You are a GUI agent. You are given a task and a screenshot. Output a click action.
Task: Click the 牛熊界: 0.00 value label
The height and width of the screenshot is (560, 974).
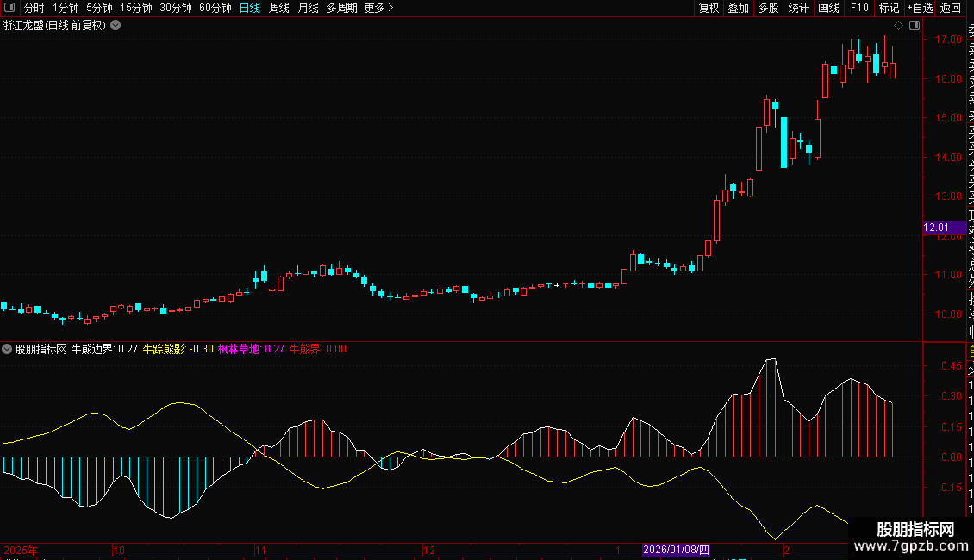pos(318,349)
